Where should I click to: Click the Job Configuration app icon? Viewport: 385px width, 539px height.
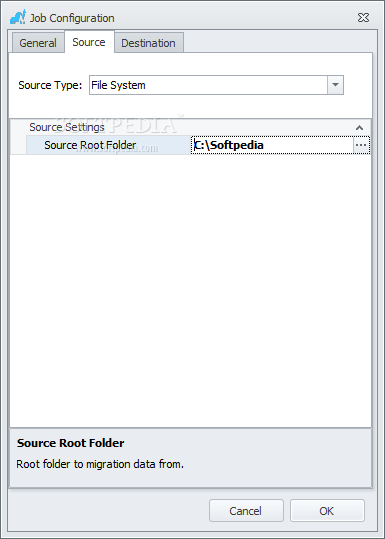[18, 18]
